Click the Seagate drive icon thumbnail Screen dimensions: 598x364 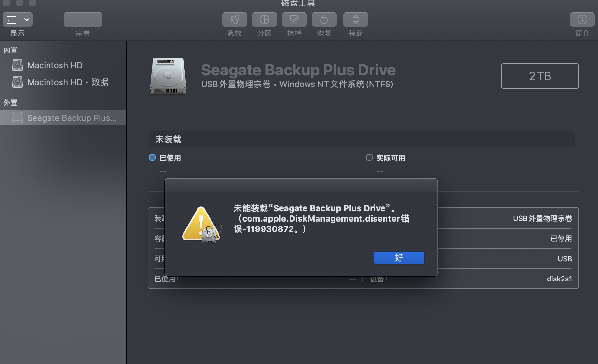pyautogui.click(x=168, y=76)
